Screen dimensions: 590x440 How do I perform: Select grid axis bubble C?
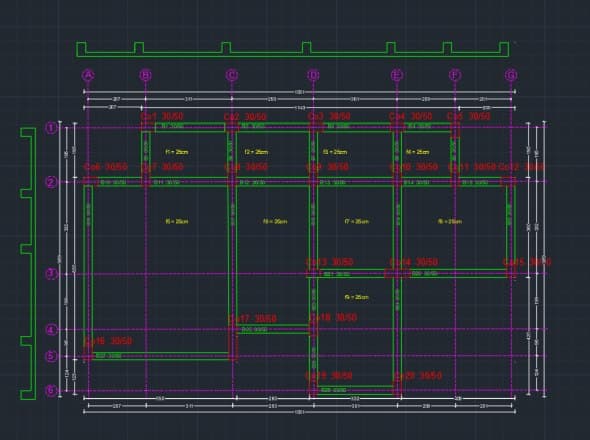(232, 75)
